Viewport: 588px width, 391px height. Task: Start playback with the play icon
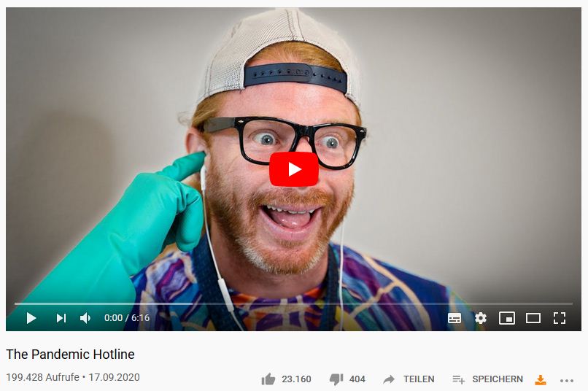pyautogui.click(x=31, y=318)
